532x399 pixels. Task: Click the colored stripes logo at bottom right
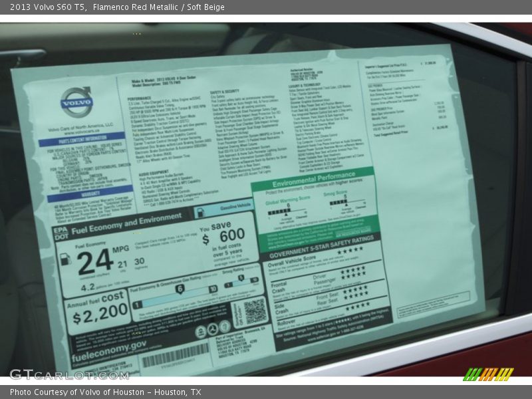click(x=488, y=374)
